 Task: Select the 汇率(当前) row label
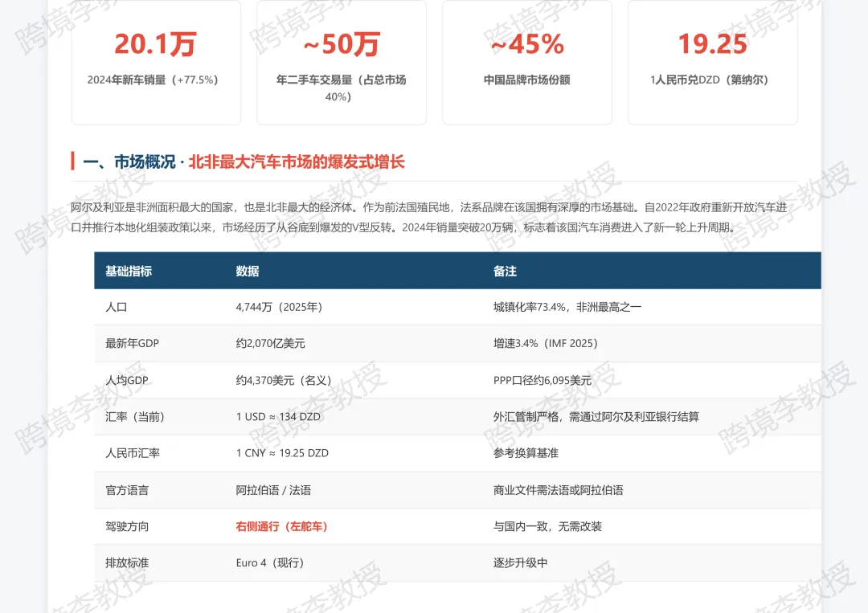pyautogui.click(x=135, y=417)
